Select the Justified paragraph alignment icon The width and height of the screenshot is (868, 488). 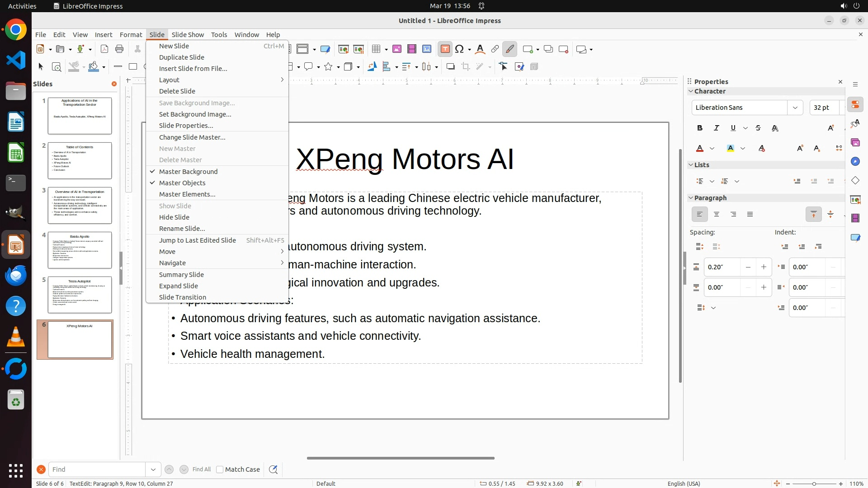750,215
